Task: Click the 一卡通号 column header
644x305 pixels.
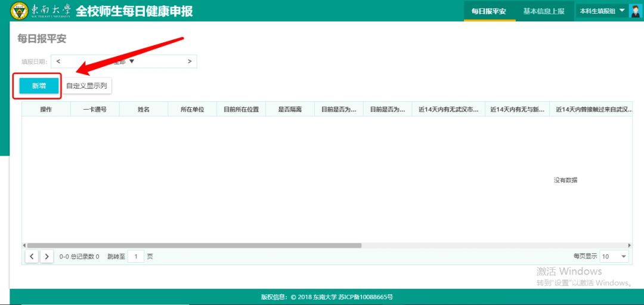Action: (x=95, y=110)
